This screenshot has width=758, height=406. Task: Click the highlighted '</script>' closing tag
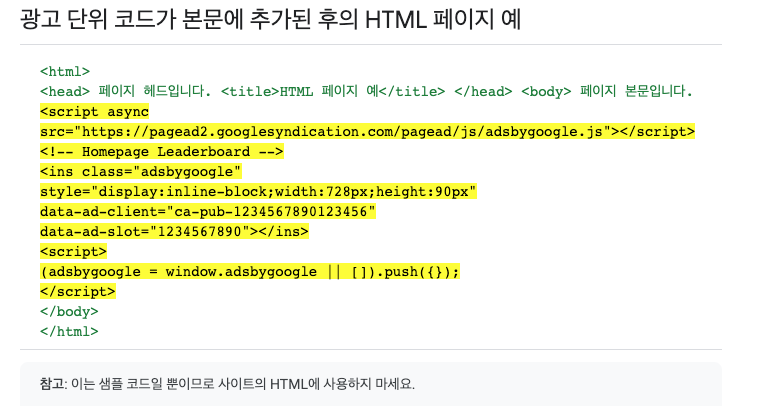point(78,291)
